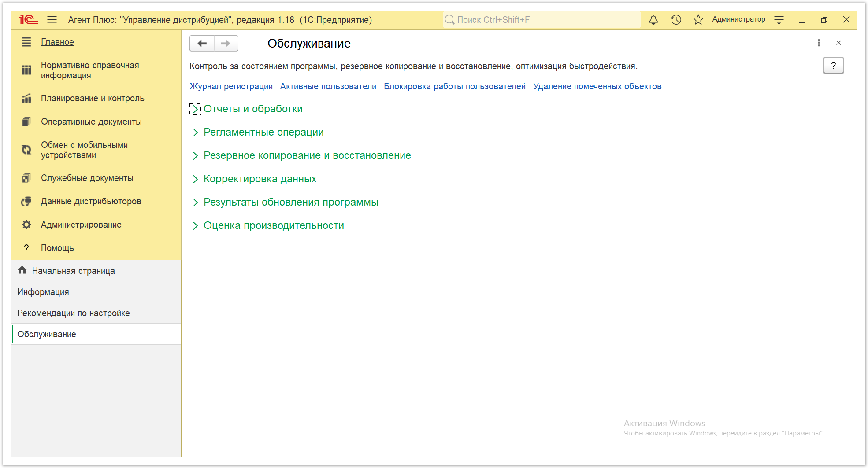Switch to the Начальная страница tab
This screenshot has width=868, height=468.
tap(96, 271)
